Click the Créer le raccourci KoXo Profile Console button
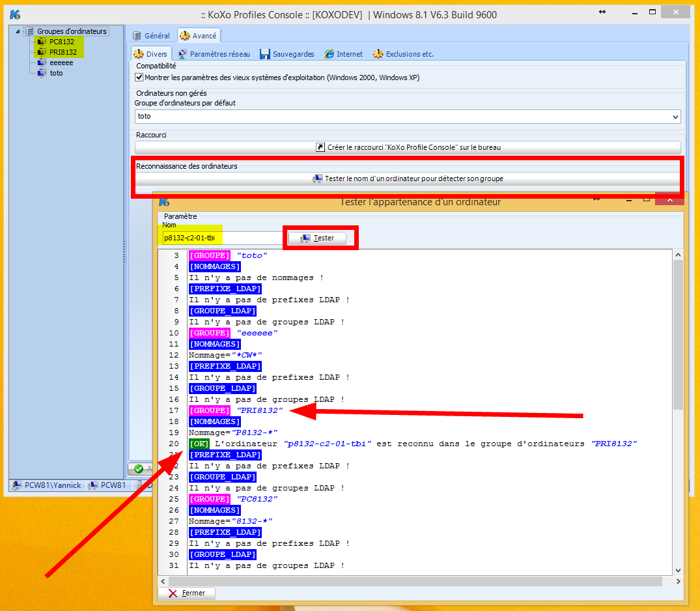The image size is (700, 611). click(408, 147)
